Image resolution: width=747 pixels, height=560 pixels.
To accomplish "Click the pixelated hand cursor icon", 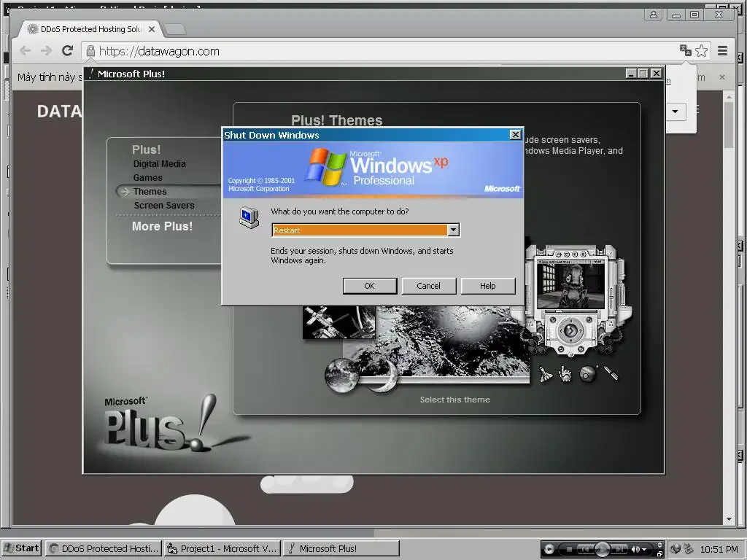I will [565, 374].
